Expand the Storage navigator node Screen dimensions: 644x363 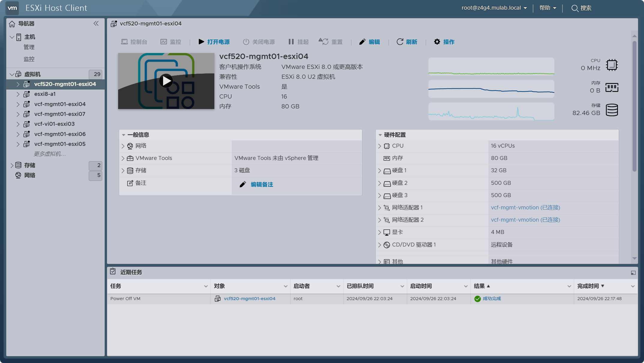12,165
